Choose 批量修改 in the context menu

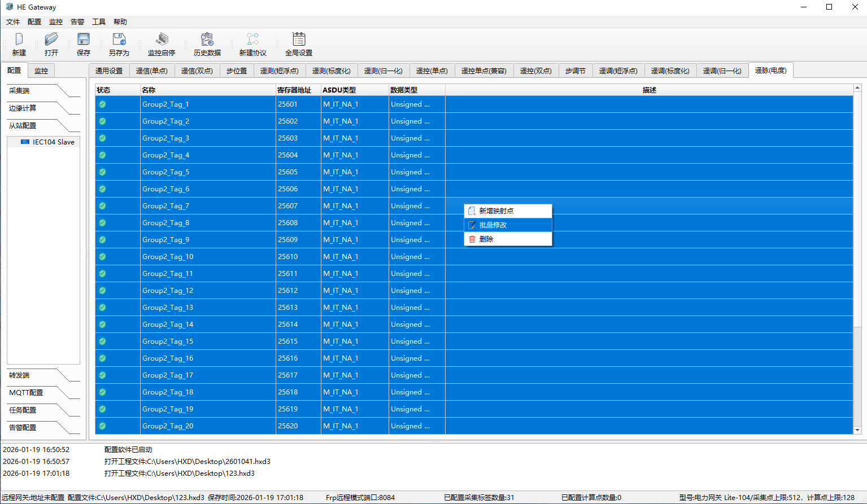click(x=493, y=225)
